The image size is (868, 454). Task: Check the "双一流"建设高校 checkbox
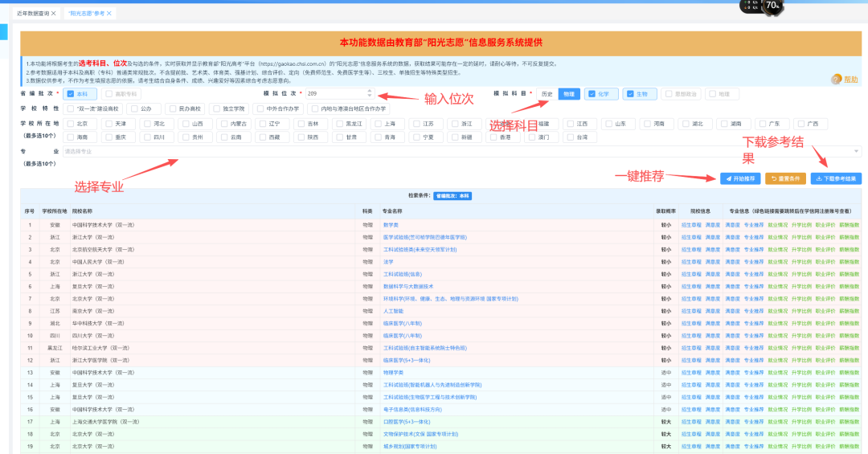click(71, 108)
